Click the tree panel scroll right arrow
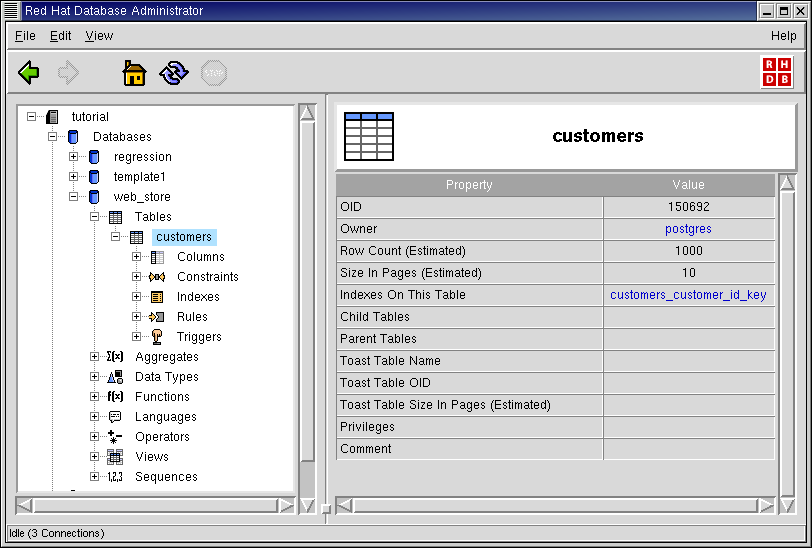 pyautogui.click(x=285, y=506)
